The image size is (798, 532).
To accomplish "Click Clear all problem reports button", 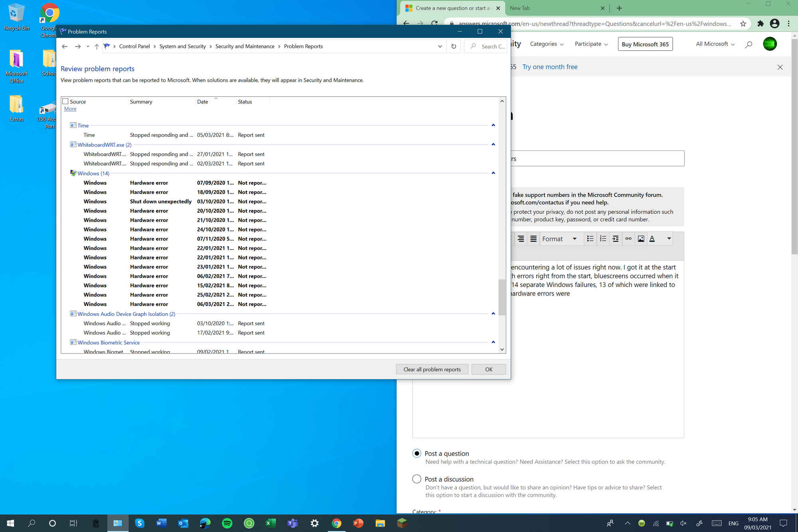I will tap(432, 369).
